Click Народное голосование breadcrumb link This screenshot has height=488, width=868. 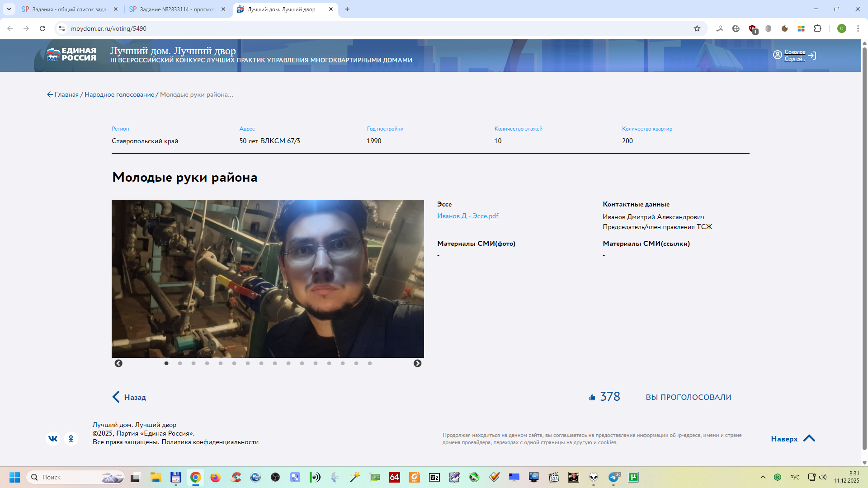[x=119, y=94]
